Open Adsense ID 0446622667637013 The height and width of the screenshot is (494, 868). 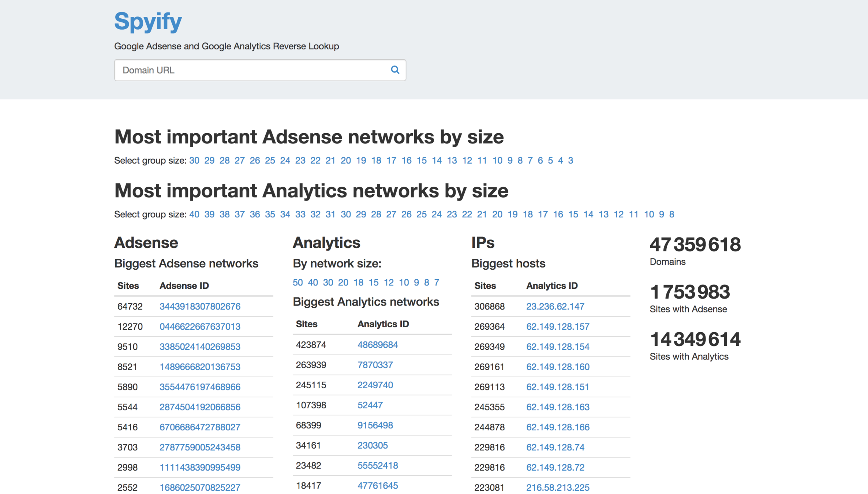tap(200, 326)
